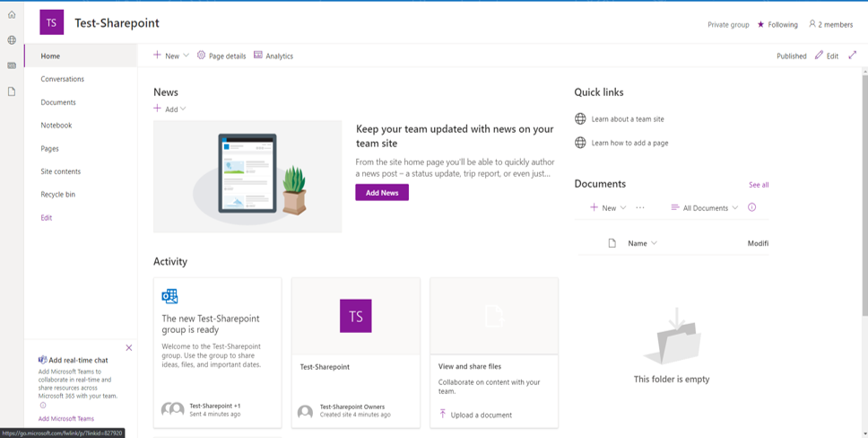
Task: Open the 2 members list
Action: point(830,24)
